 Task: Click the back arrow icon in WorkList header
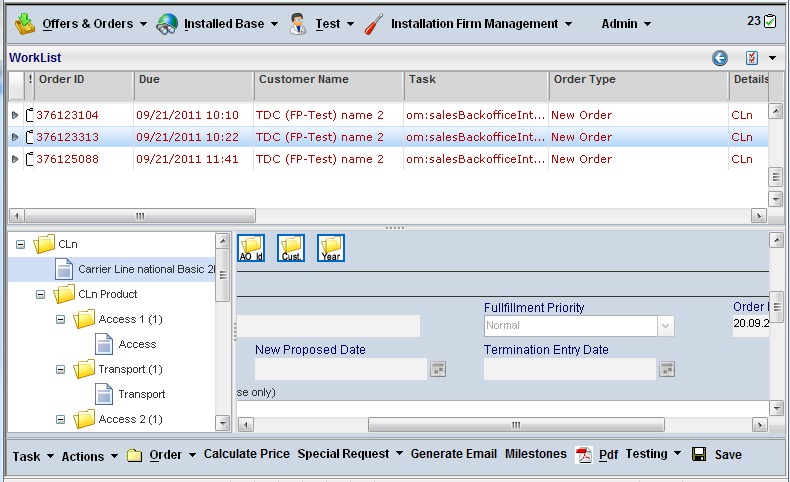pyautogui.click(x=720, y=58)
